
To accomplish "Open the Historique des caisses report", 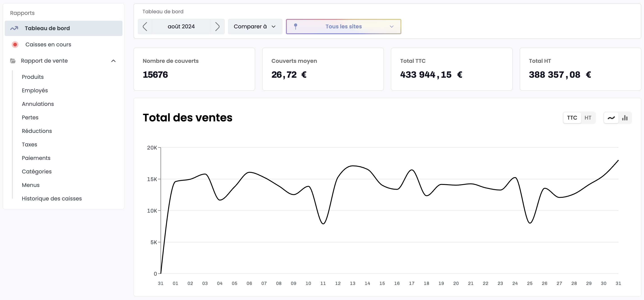I will pos(51,199).
